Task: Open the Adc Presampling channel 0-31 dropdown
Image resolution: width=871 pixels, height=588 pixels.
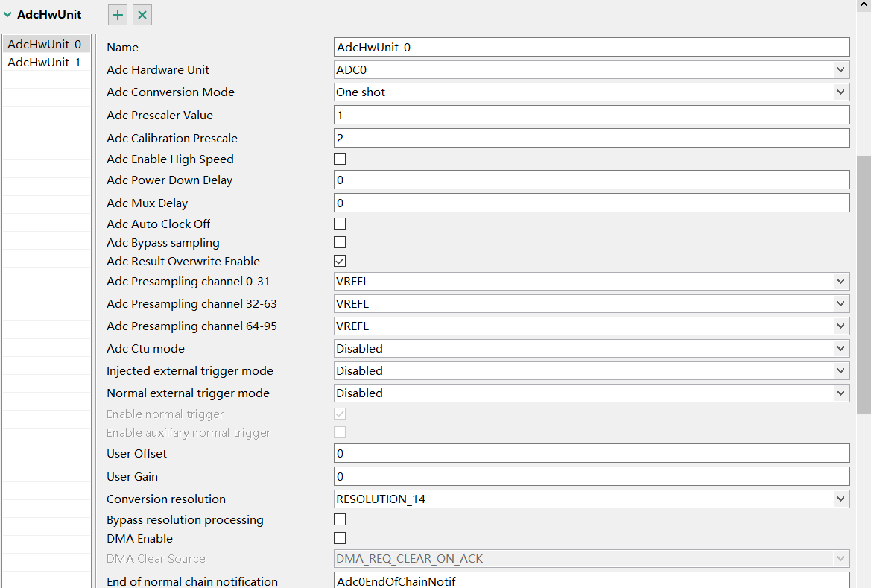Action: pos(840,281)
